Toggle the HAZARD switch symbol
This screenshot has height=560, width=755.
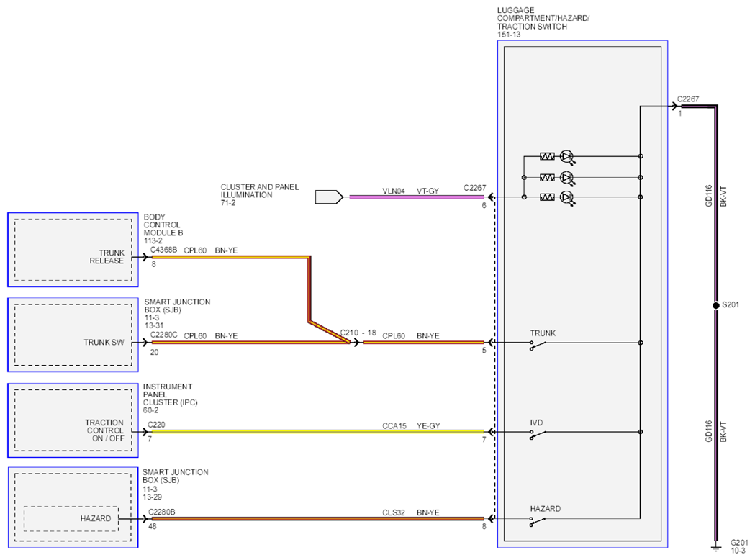click(538, 521)
